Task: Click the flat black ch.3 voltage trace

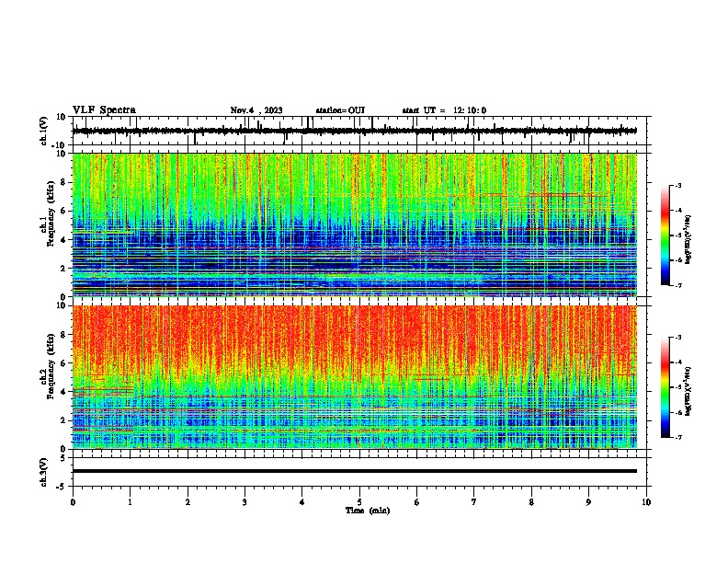Action: pos(355,471)
